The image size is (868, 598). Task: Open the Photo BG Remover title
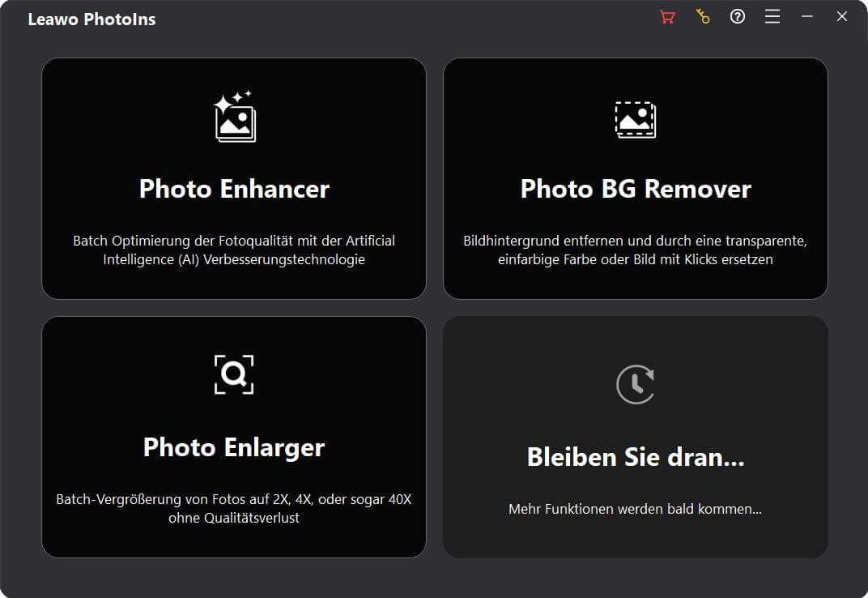[x=636, y=189]
